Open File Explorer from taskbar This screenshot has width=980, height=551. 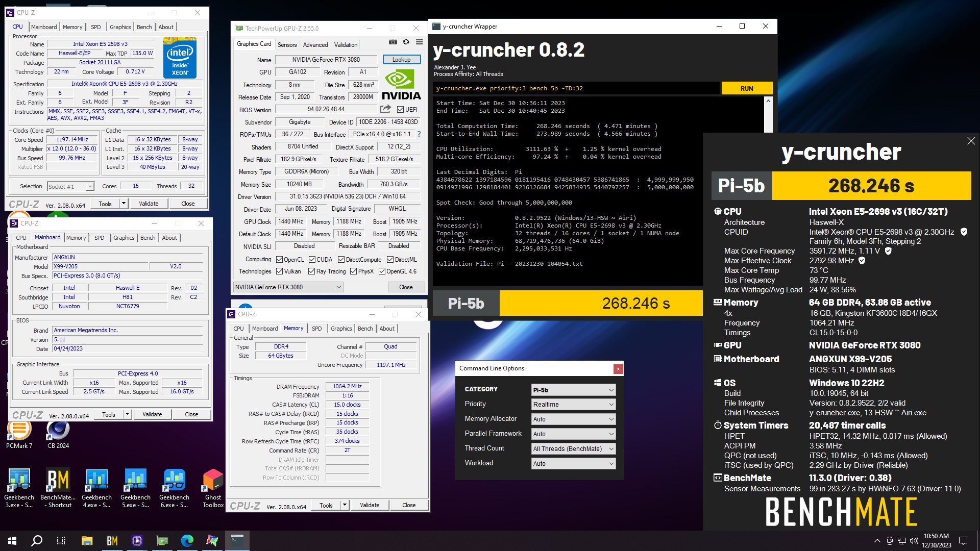[x=87, y=541]
